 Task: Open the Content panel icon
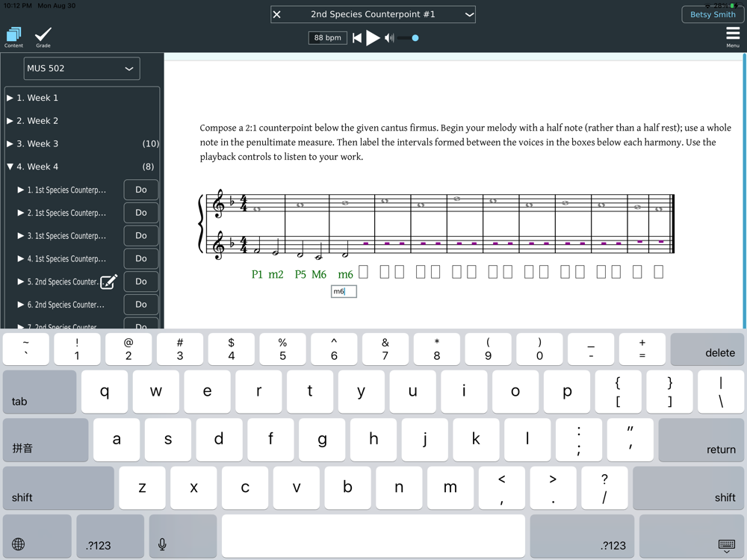(x=13, y=37)
